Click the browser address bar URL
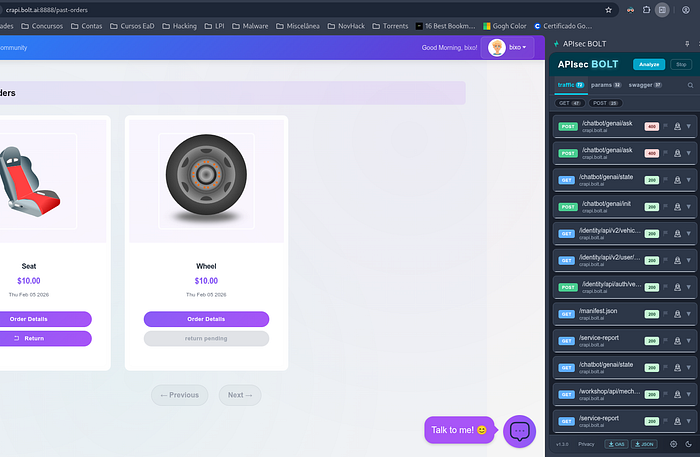The image size is (700, 457). click(47, 10)
